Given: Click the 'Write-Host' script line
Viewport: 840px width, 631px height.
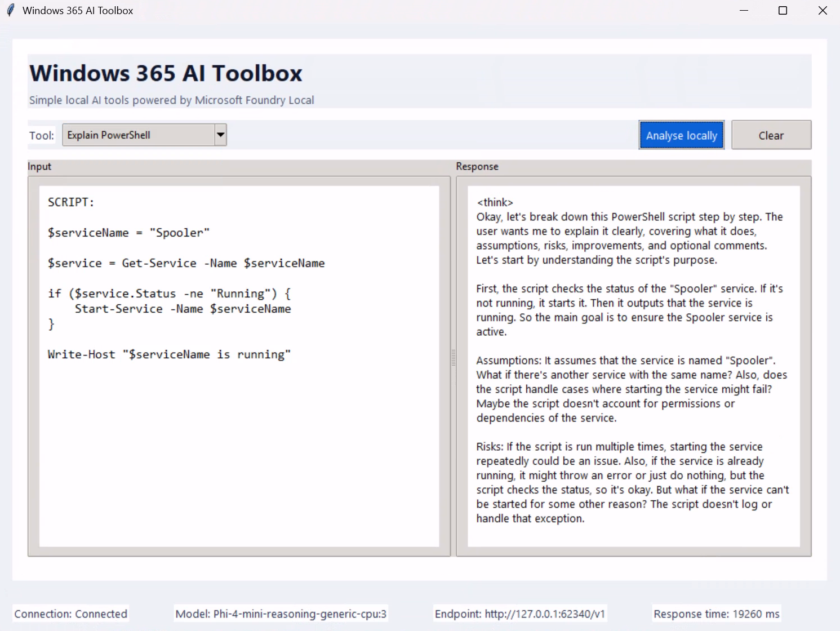Looking at the screenshot, I should pyautogui.click(x=169, y=354).
